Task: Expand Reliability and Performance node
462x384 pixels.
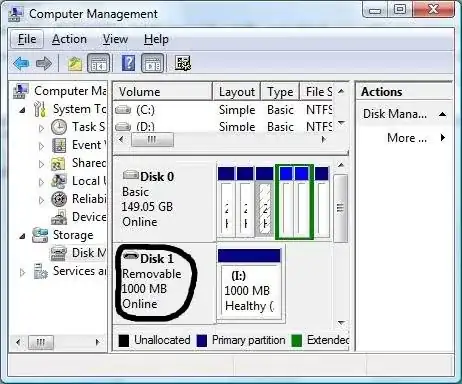Action: pyautogui.click(x=41, y=200)
